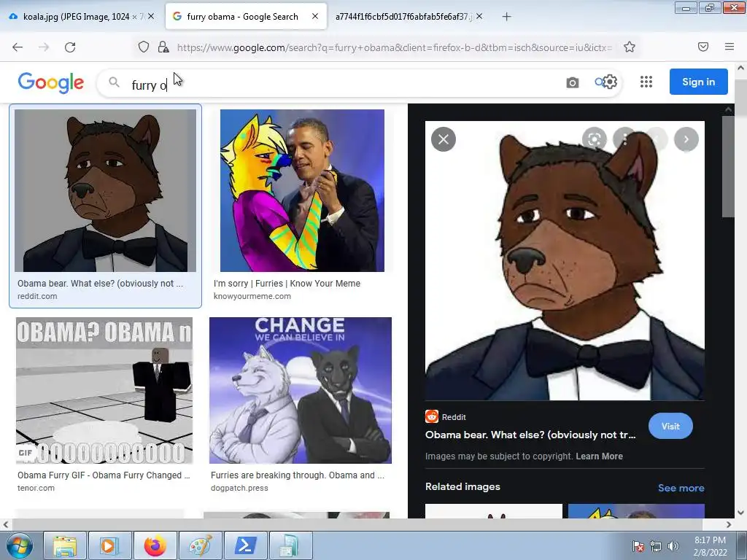Open the Google apps grid

pyautogui.click(x=646, y=82)
